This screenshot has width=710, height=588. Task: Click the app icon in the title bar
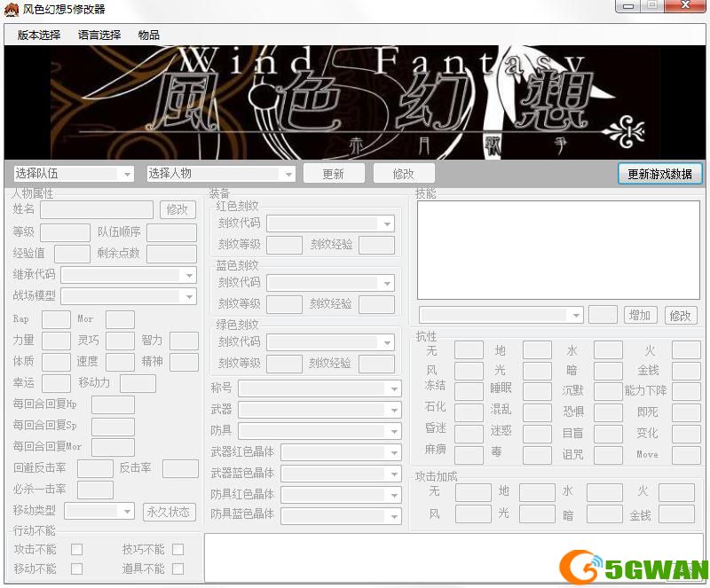[x=12, y=10]
